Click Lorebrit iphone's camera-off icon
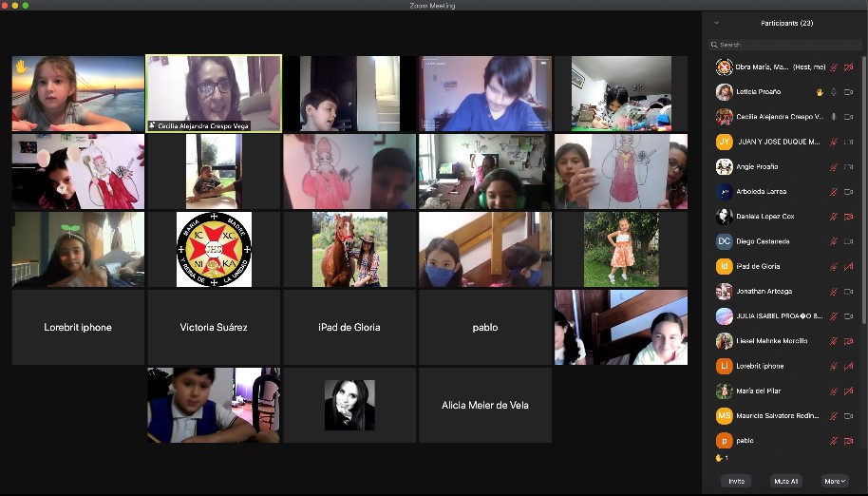This screenshot has height=496, width=868. tap(848, 366)
